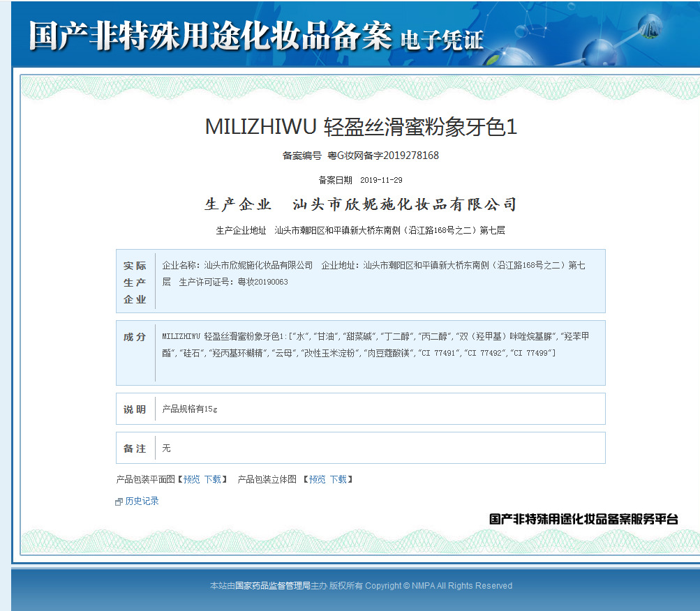Click the 生产企业地址 address line

360,230
